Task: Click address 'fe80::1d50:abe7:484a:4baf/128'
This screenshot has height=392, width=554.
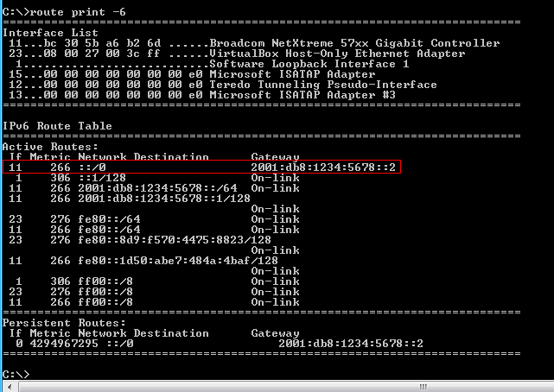Action: tap(178, 261)
